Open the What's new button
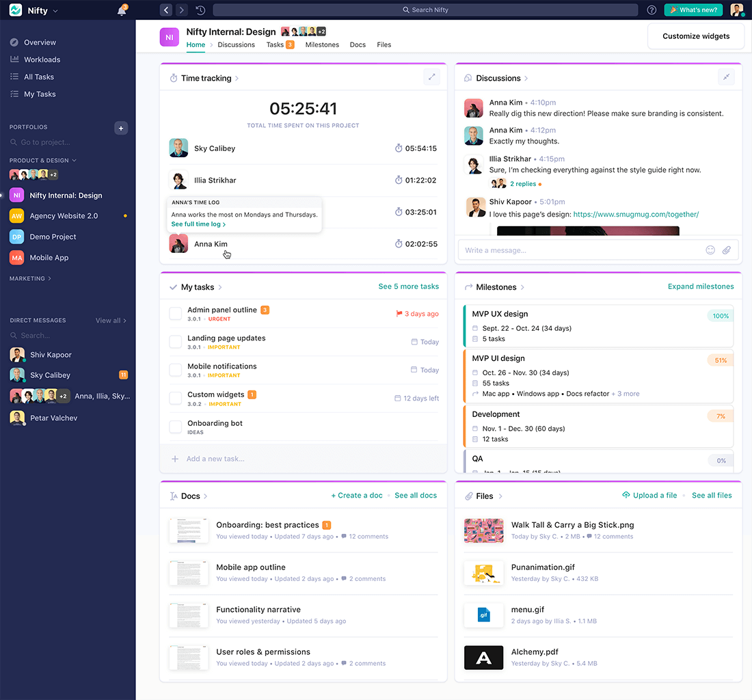 (x=693, y=10)
